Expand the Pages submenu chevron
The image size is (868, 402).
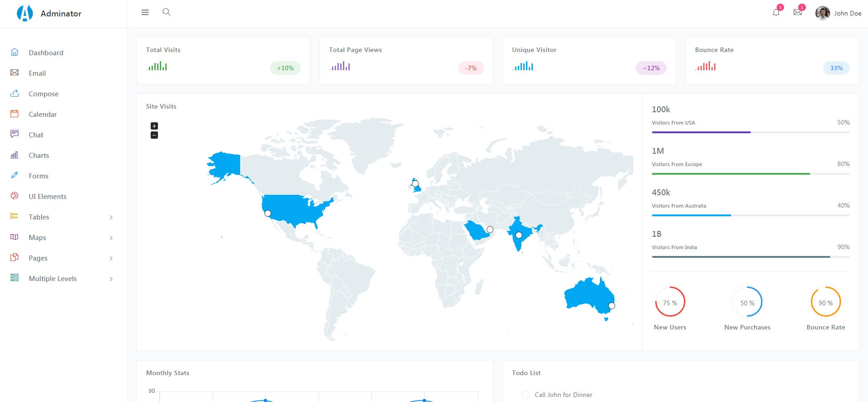coord(111,258)
